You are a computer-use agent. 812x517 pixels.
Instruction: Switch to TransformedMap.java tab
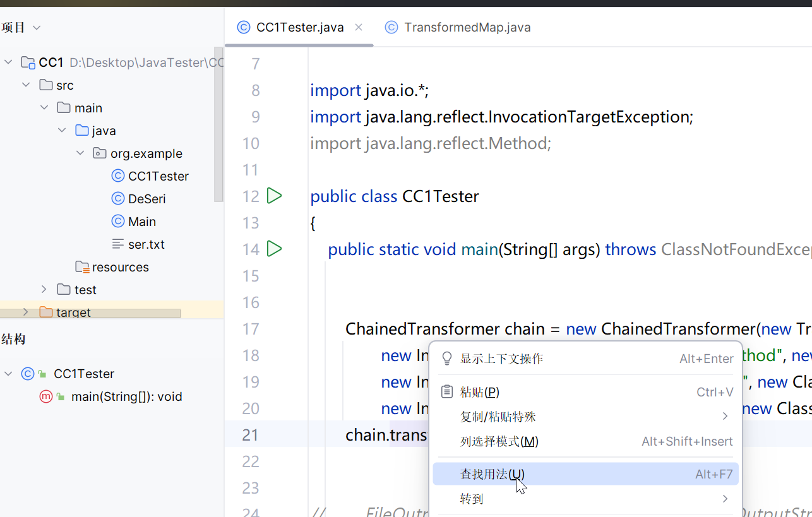(x=467, y=28)
